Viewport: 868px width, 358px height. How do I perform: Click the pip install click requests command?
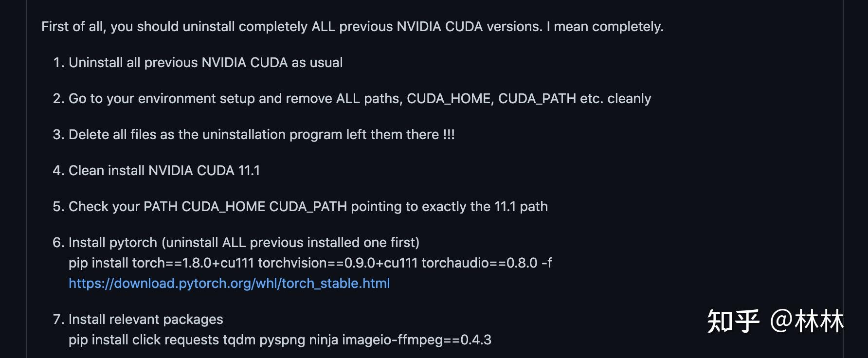pos(280,340)
